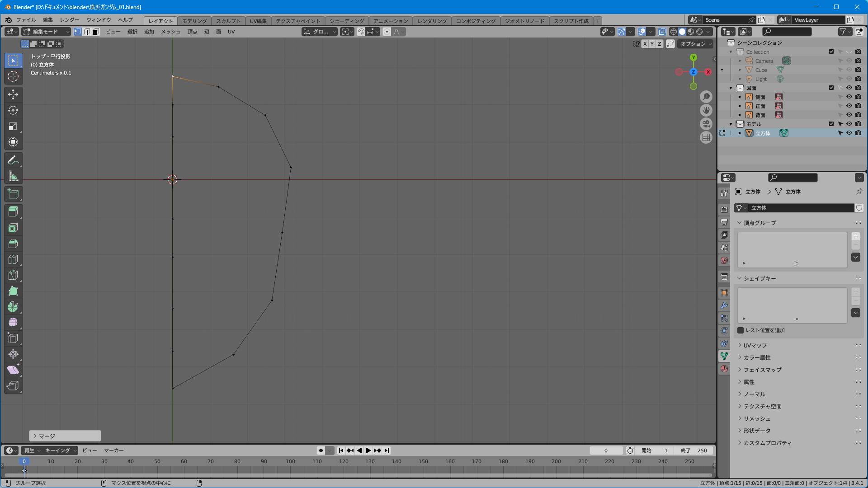Expand the UVマップ panel
868x488 pixels.
tap(755, 345)
